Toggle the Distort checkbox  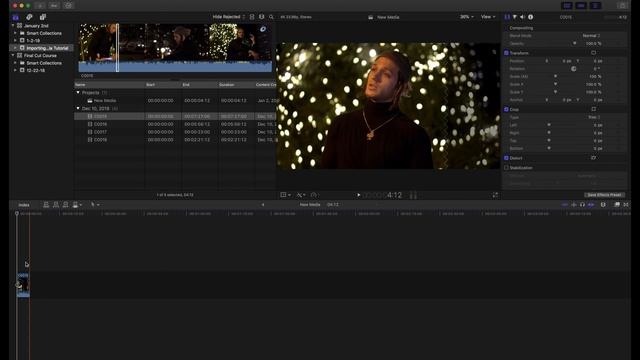pyautogui.click(x=506, y=158)
